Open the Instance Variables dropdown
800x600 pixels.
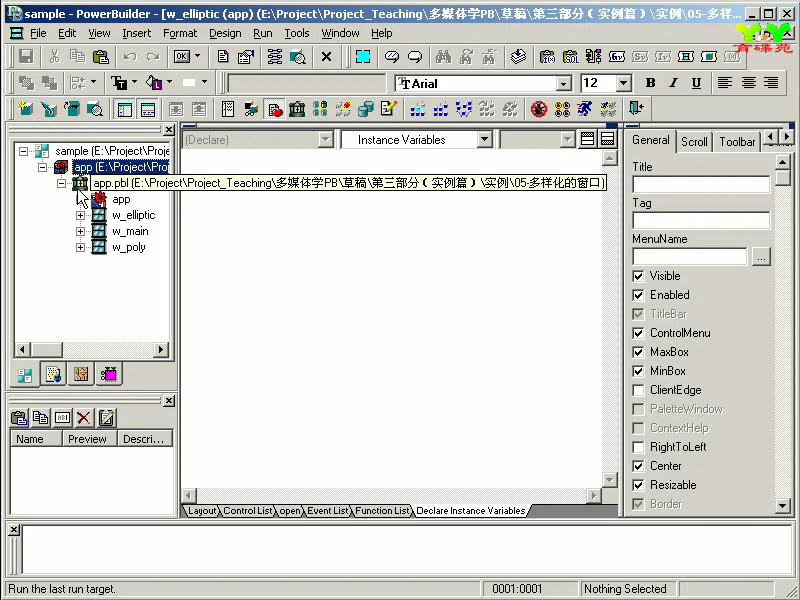click(484, 139)
